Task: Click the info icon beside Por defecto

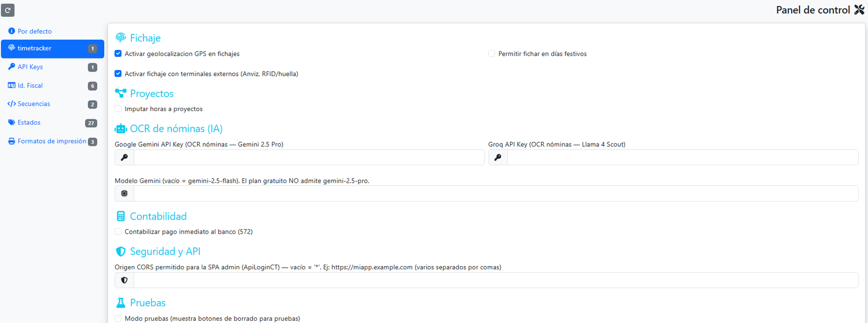Action: click(11, 31)
